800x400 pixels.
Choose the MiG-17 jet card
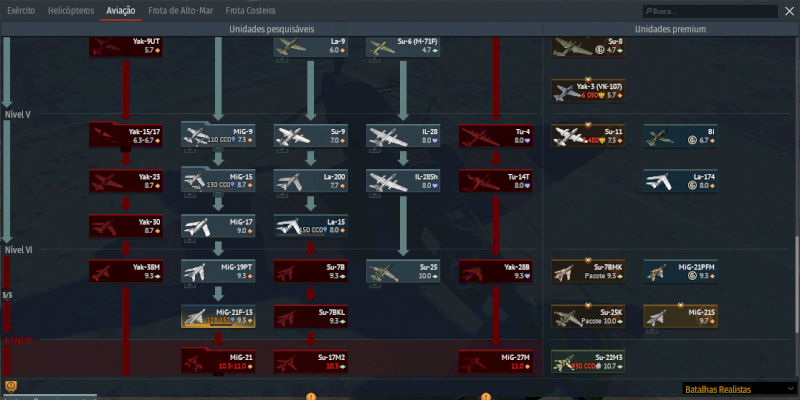tap(218, 226)
